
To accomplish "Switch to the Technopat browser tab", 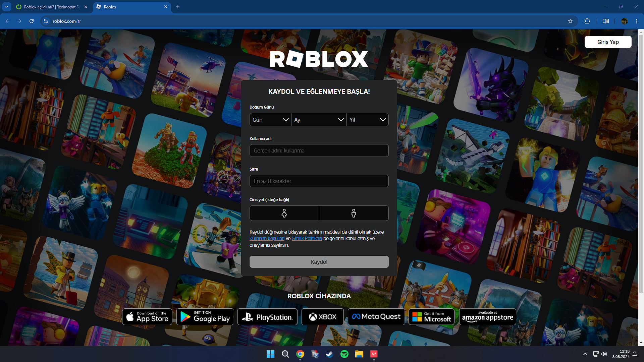I will [x=50, y=7].
